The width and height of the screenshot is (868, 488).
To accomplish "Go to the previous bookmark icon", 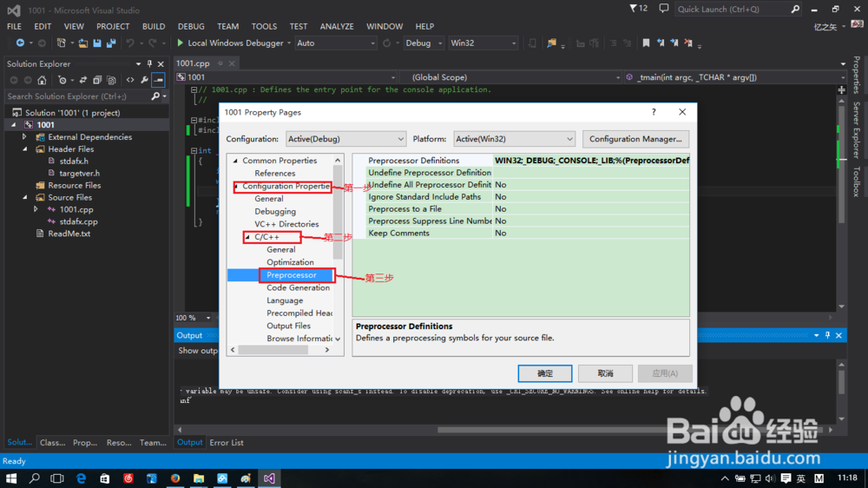I will point(661,43).
